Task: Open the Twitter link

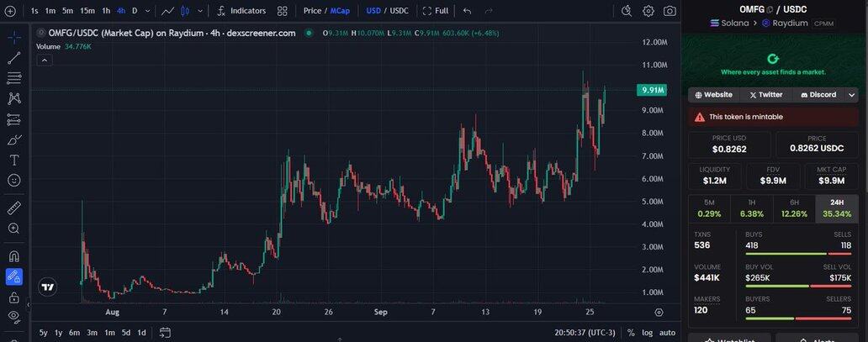Action: [x=766, y=95]
